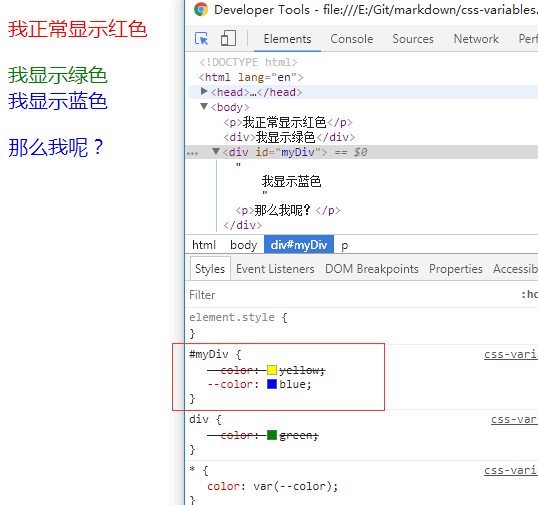Click the #myDiv selector text
The height and width of the screenshot is (505, 538).
click(209, 354)
